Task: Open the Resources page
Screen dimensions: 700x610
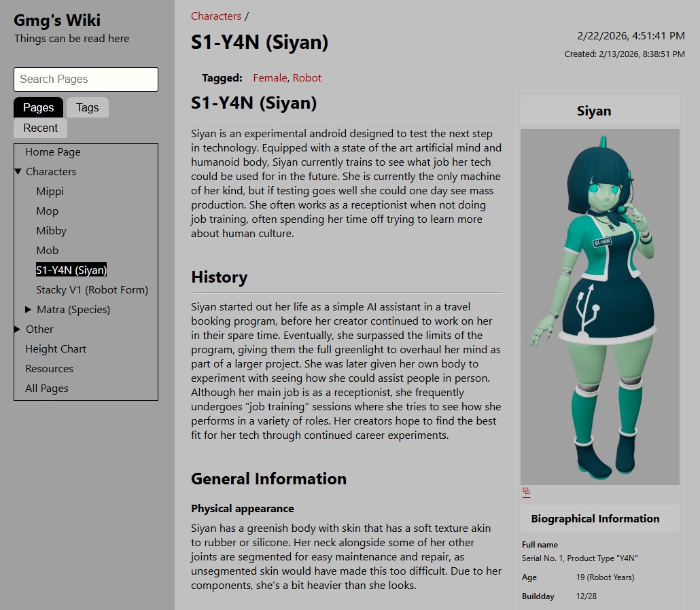Action: [x=49, y=369]
